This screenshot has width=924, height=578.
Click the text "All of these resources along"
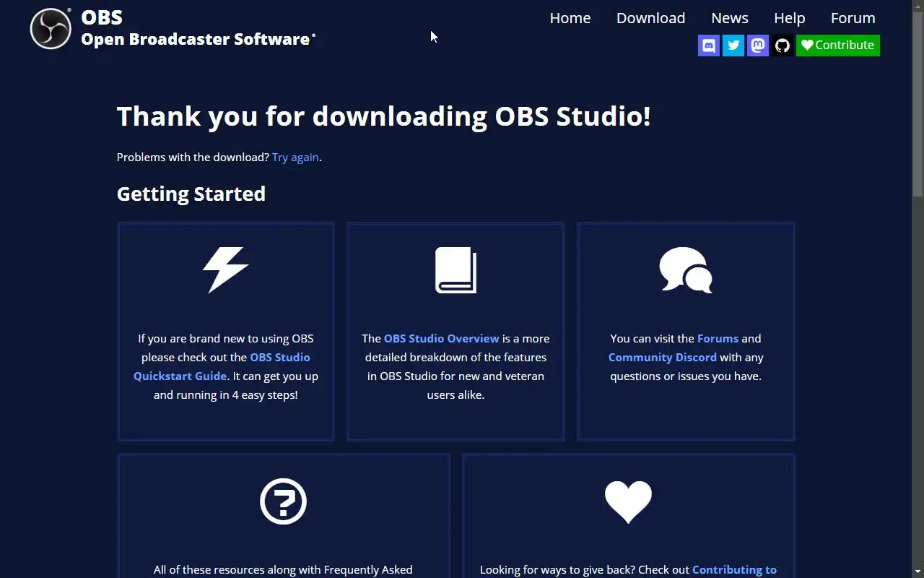click(x=225, y=569)
